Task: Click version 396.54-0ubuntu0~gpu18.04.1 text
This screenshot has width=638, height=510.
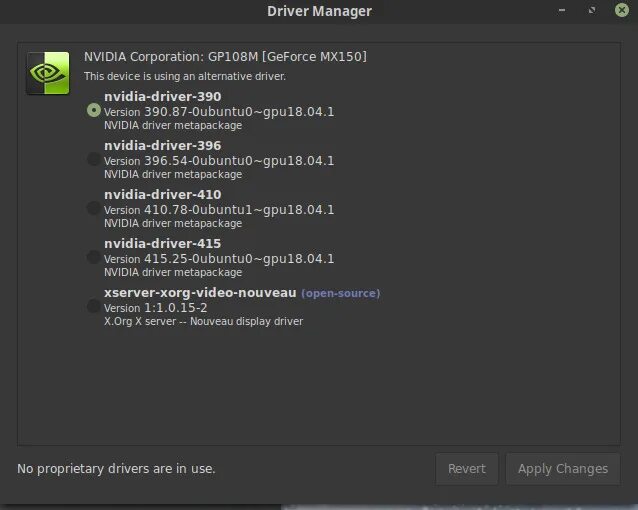Action: coord(219,161)
